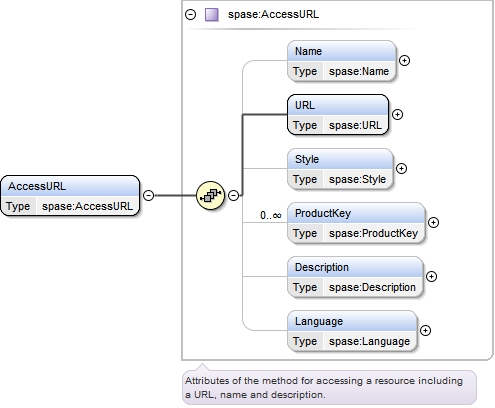Click the spase:AccessURL type header label
The image size is (495, 408).
273,15
